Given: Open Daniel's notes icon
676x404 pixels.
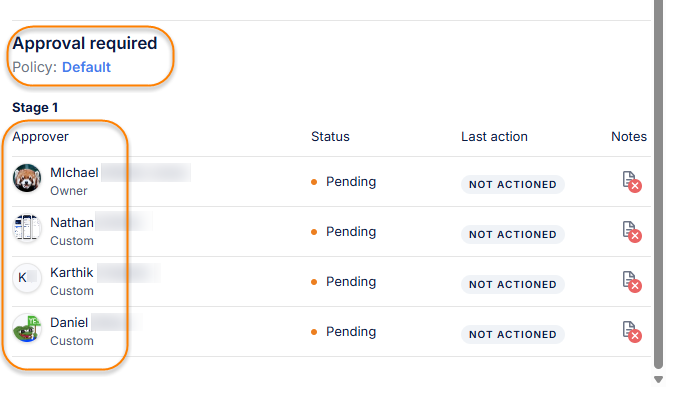Looking at the screenshot, I should click(x=630, y=332).
